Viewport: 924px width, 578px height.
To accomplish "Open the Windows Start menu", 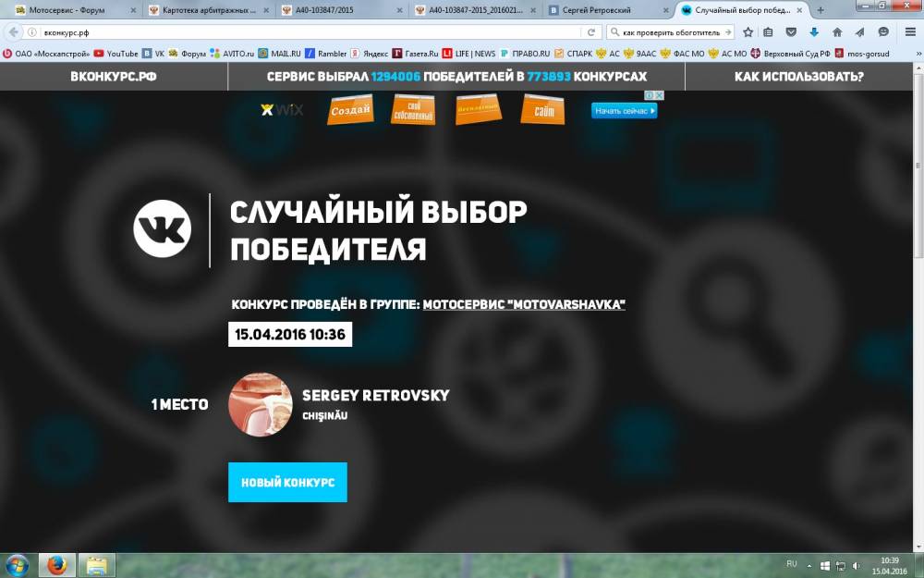I will coord(17,566).
